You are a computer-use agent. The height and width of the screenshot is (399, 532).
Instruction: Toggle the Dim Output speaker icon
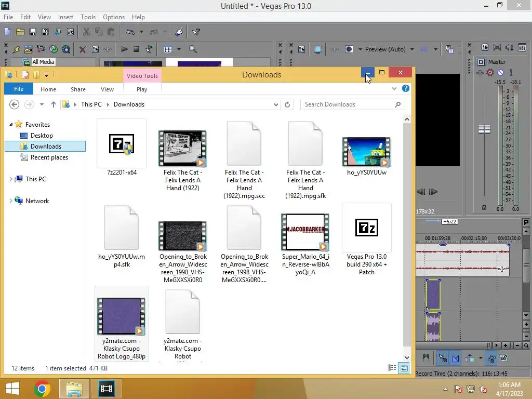click(510, 47)
